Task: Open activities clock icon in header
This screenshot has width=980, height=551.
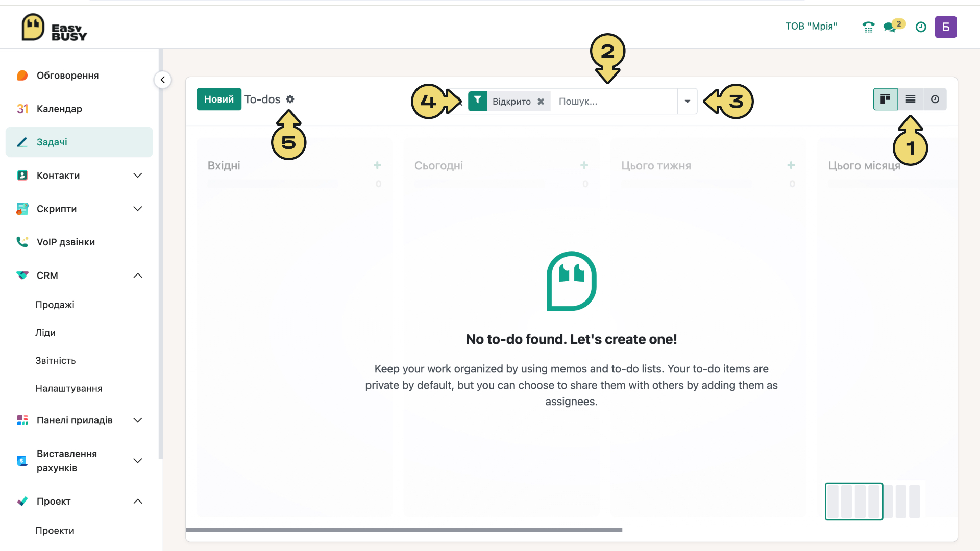Action: (x=921, y=27)
